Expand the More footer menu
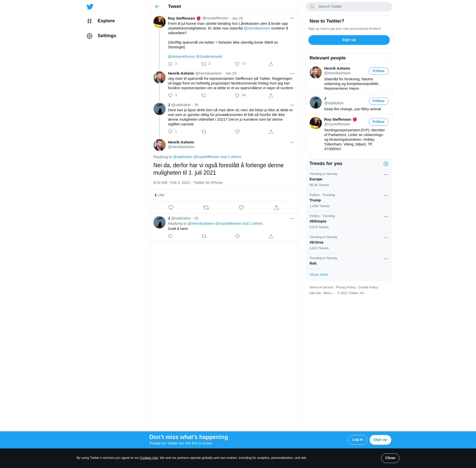The height and width of the screenshot is (468, 476). click(x=329, y=293)
